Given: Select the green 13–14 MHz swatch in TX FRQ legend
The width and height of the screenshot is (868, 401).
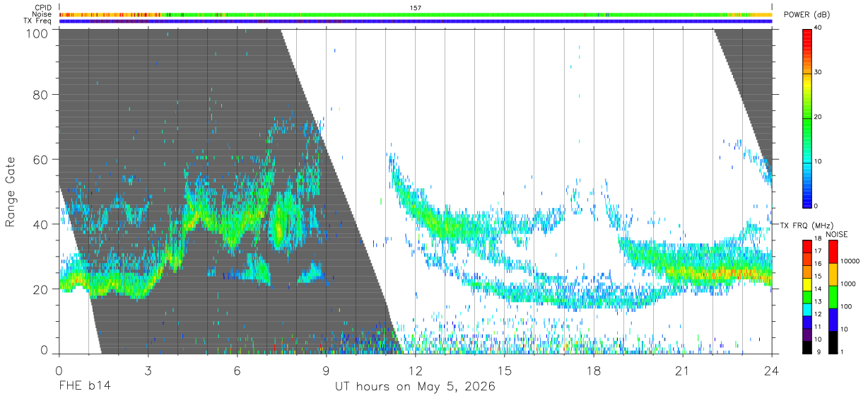Looking at the screenshot, I should point(807,297).
